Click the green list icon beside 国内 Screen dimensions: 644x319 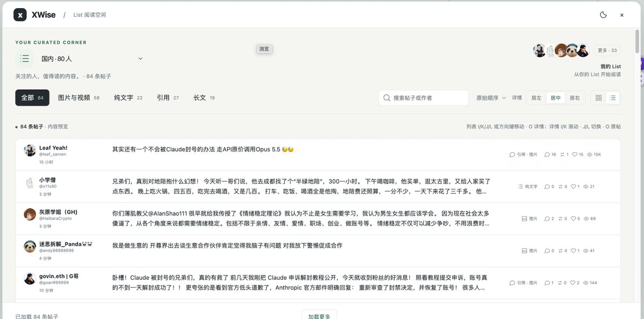tap(25, 59)
